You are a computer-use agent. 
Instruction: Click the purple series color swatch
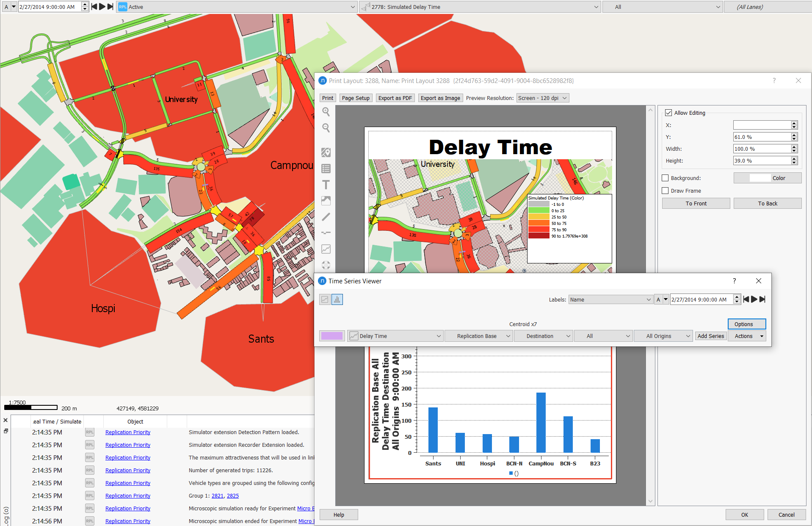[332, 336]
